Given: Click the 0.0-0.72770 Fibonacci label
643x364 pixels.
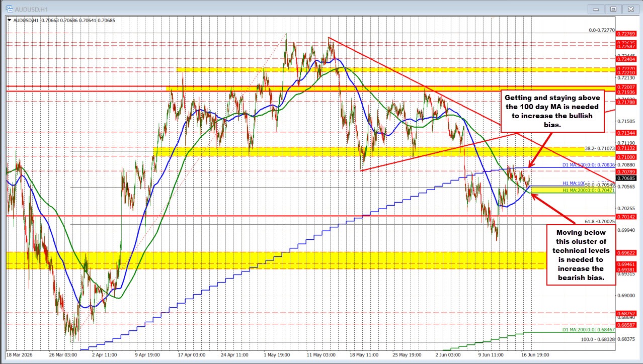Looking at the screenshot, I should point(601,30).
